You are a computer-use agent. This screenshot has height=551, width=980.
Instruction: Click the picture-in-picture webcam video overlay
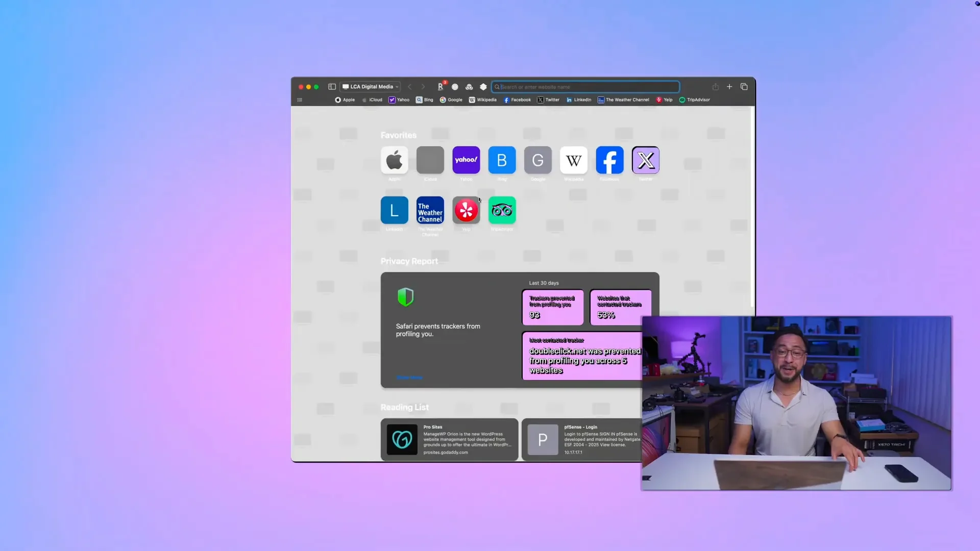pos(796,403)
